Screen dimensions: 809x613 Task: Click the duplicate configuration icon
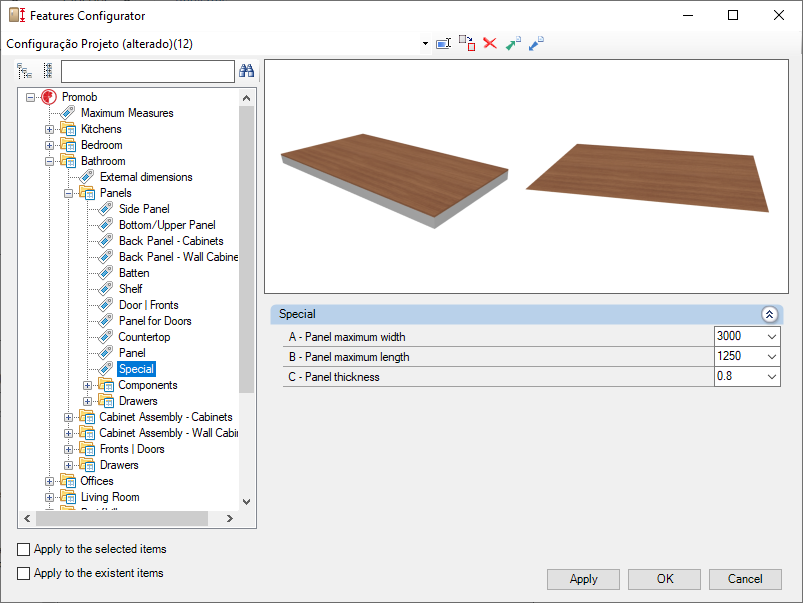(467, 43)
